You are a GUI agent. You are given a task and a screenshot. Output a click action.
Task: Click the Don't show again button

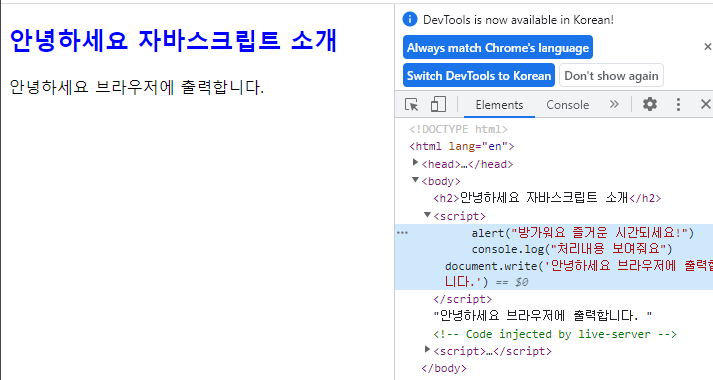click(x=611, y=75)
